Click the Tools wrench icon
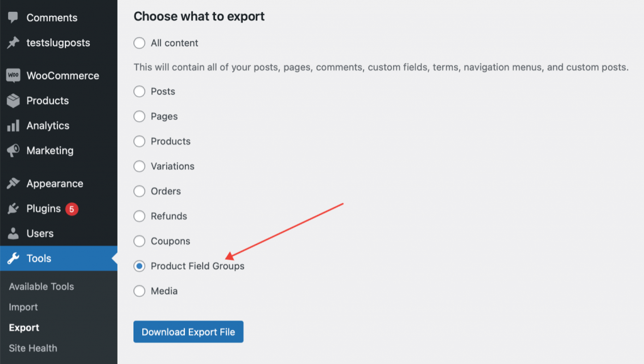 click(x=13, y=258)
